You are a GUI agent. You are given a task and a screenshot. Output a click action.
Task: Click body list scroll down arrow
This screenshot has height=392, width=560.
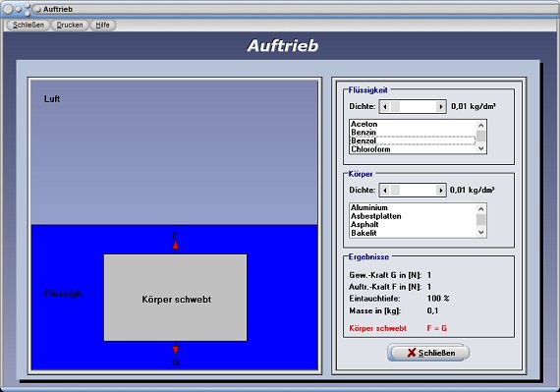coord(480,232)
